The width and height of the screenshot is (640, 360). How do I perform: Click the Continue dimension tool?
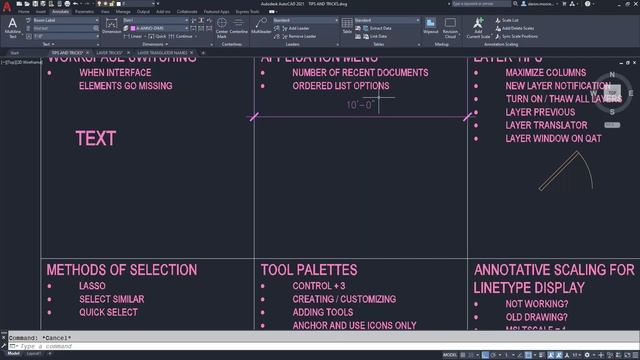pyautogui.click(x=180, y=36)
